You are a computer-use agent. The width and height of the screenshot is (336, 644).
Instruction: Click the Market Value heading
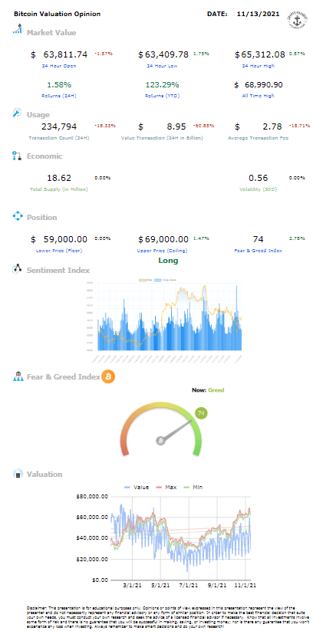coord(51,32)
